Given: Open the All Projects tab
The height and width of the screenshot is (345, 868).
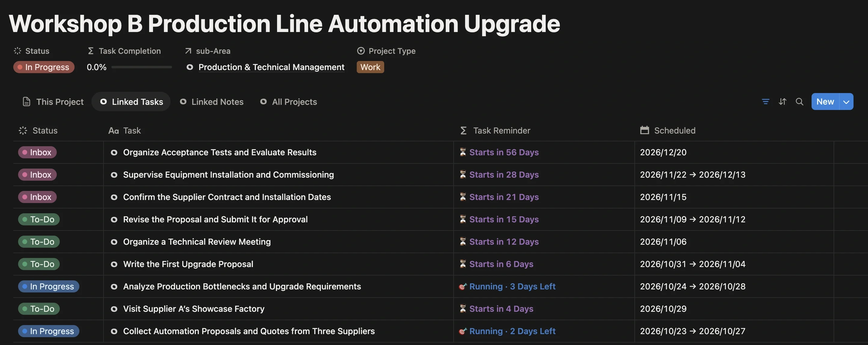Looking at the screenshot, I should [x=289, y=102].
